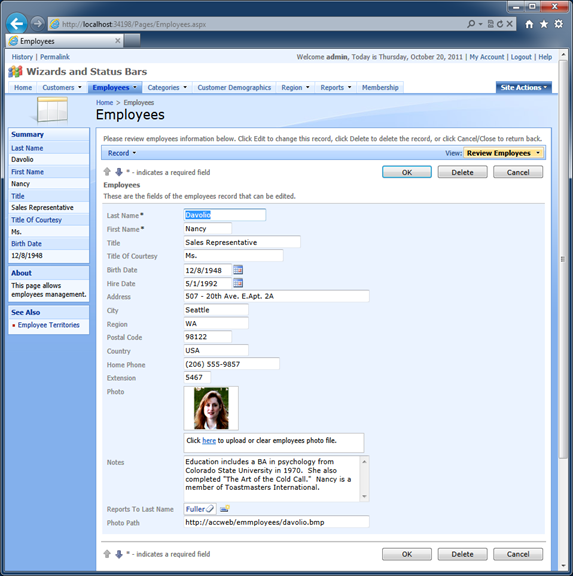Open the Help link
The image size is (573, 576).
click(545, 57)
